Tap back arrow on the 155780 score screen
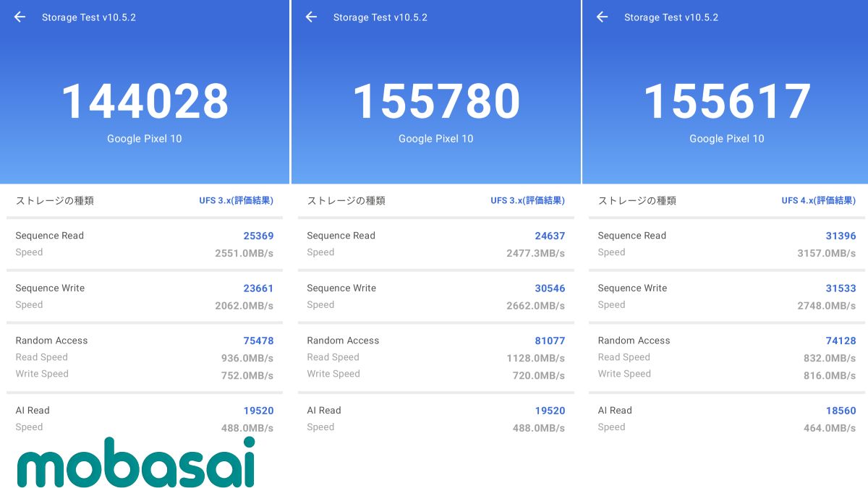The width and height of the screenshot is (868, 488). click(311, 17)
